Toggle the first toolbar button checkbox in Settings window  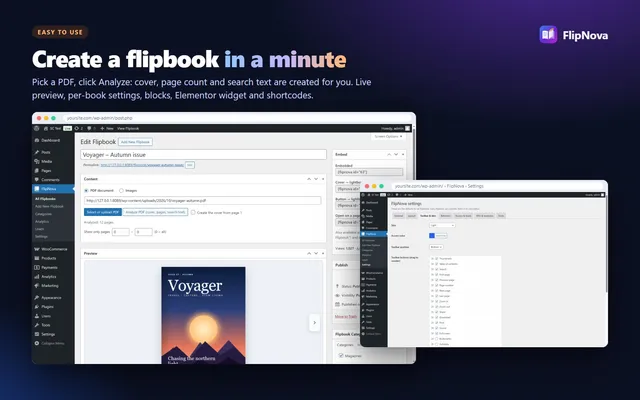point(437,259)
